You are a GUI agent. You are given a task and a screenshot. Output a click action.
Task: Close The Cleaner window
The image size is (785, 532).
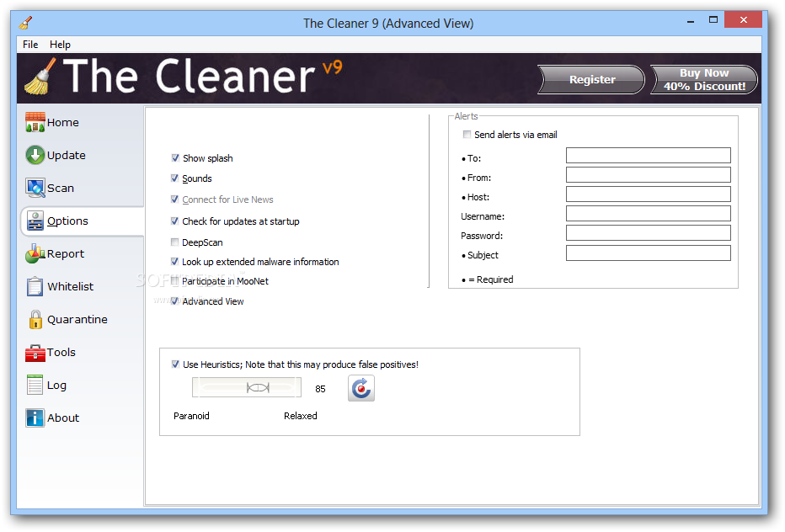click(x=744, y=20)
